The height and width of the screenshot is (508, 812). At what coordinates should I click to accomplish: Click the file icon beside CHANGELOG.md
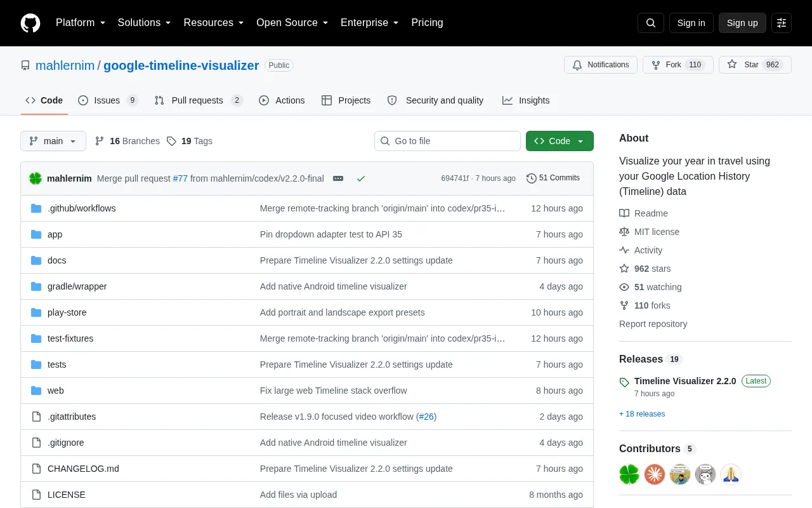(x=36, y=469)
